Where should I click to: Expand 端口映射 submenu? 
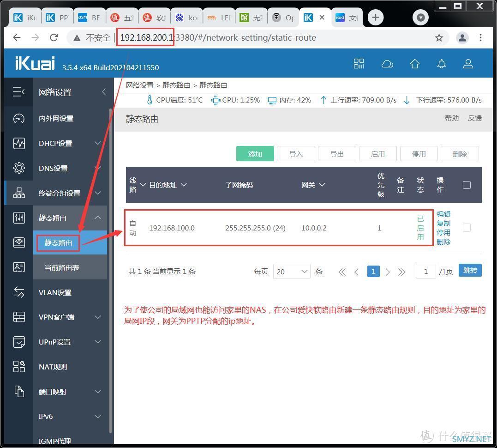(98, 392)
